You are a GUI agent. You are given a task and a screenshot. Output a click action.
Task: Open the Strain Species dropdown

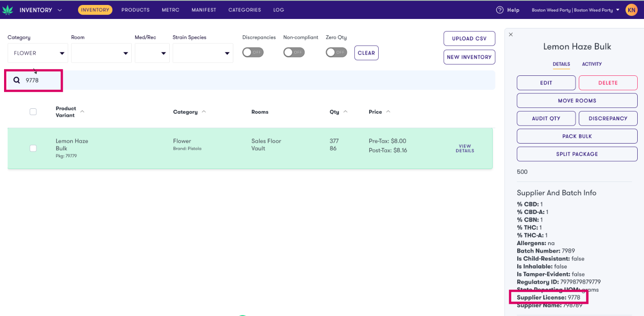pyautogui.click(x=203, y=53)
